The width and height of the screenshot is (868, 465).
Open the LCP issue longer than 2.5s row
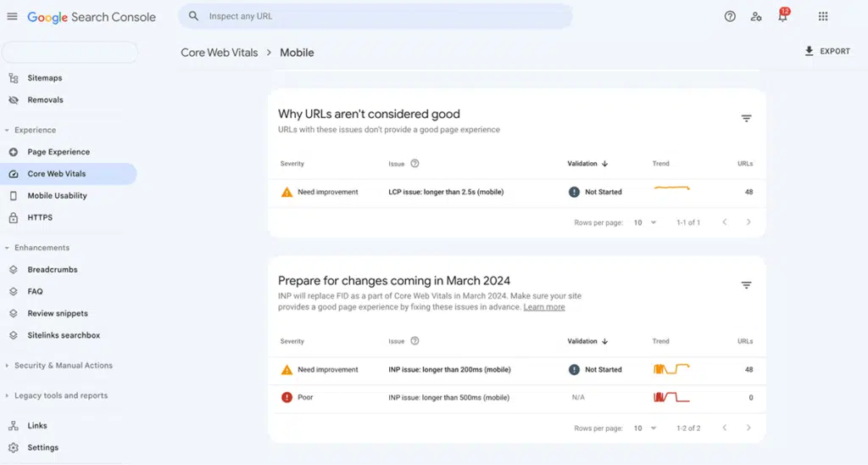446,193
